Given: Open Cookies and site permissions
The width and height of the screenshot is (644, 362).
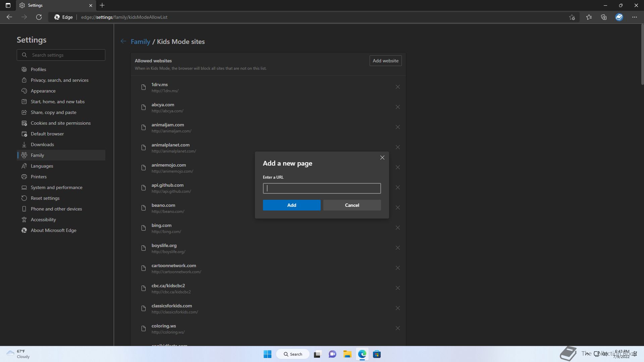Looking at the screenshot, I should tap(61, 123).
